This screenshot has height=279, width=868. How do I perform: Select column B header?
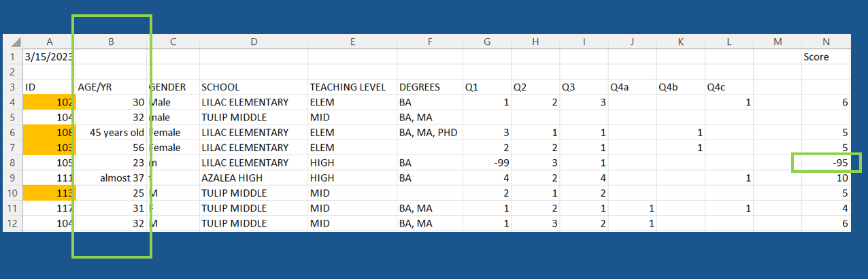(x=111, y=42)
